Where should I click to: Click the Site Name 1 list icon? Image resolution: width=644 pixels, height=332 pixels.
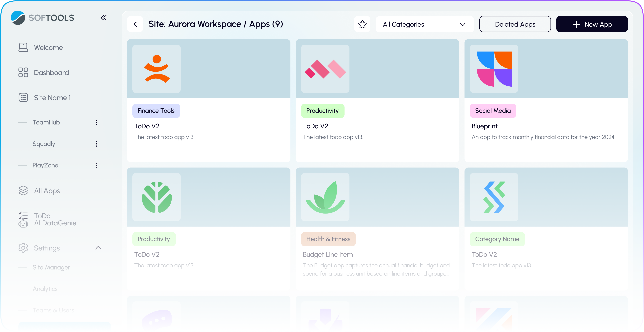click(x=23, y=97)
